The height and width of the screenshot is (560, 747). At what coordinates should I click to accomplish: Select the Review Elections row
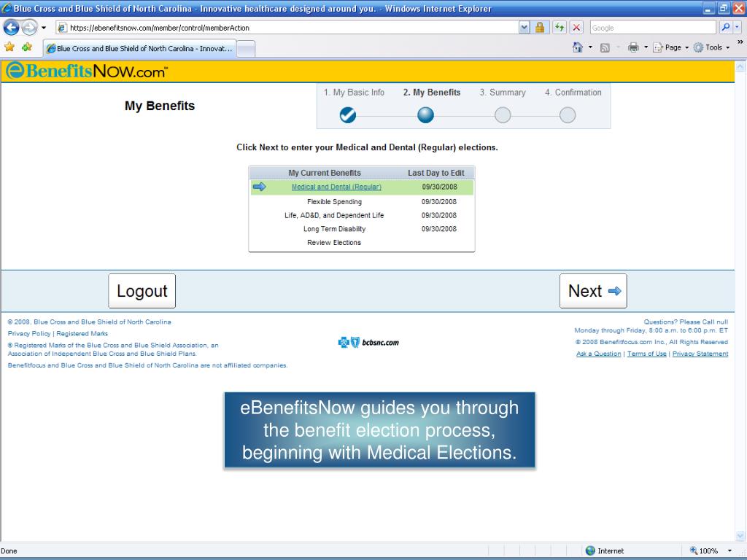pyautogui.click(x=362, y=243)
